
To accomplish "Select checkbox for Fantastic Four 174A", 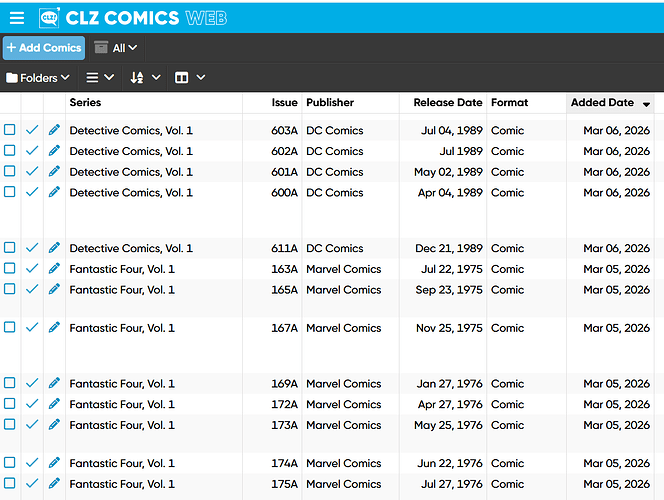I will [9, 462].
